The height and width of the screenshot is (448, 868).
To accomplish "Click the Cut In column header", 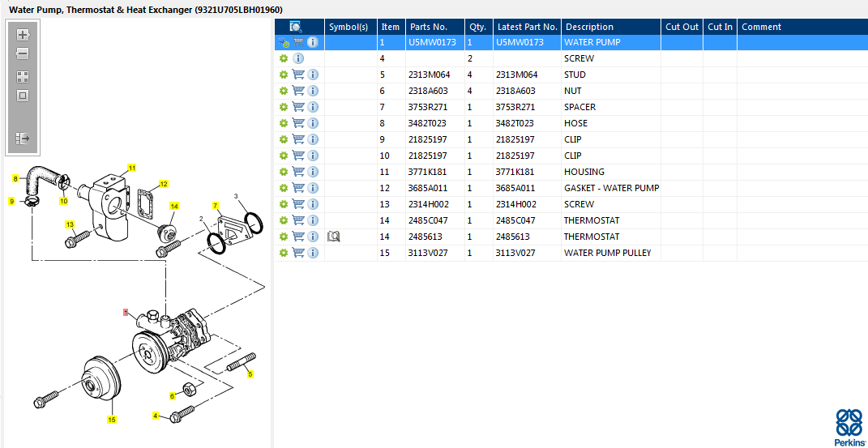I will [720, 27].
